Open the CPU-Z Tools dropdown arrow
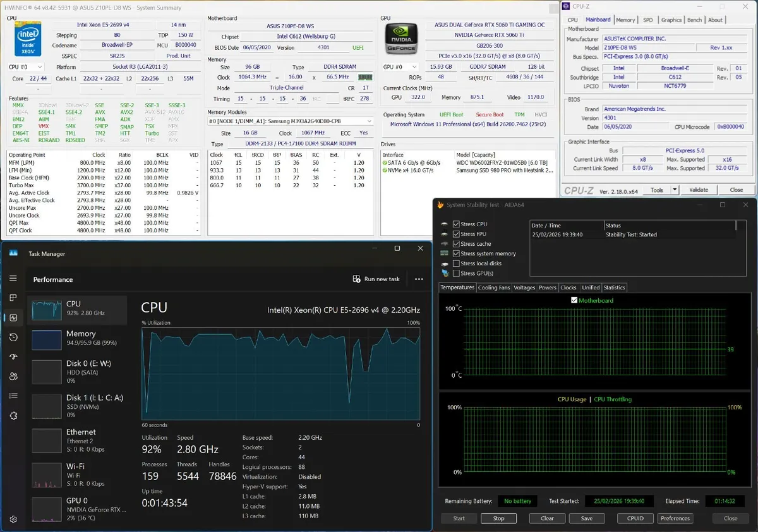Screen dimensions: 758x532 click(x=675, y=190)
